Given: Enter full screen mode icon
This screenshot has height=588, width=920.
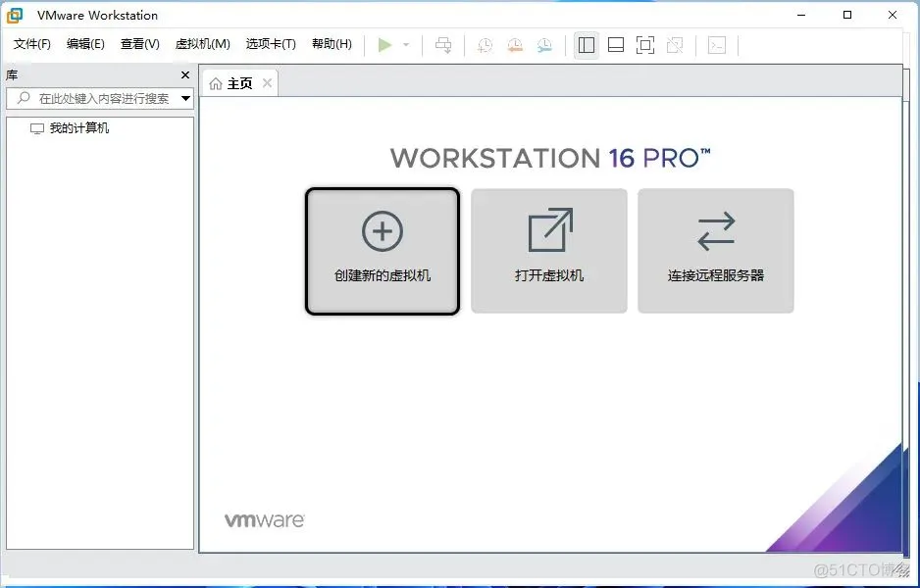Looking at the screenshot, I should (645, 45).
